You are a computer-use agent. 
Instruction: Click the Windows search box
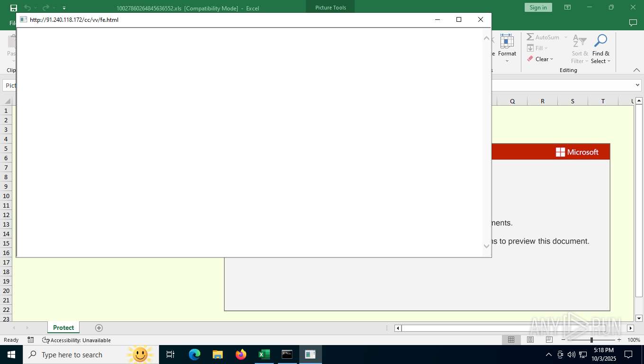point(91,355)
